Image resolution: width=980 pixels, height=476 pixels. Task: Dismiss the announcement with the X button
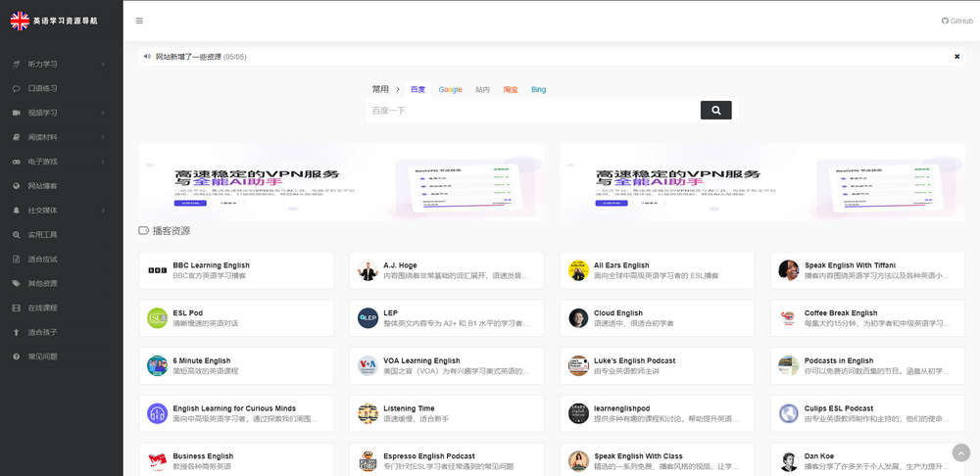tap(956, 57)
